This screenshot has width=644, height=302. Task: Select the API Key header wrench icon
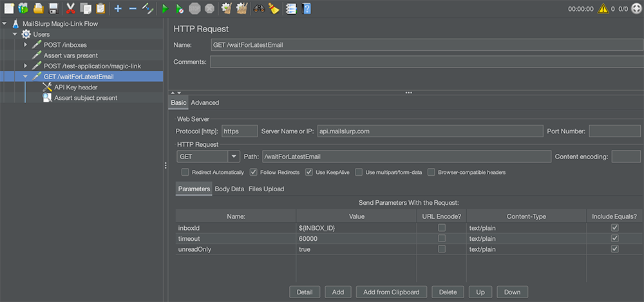click(47, 87)
